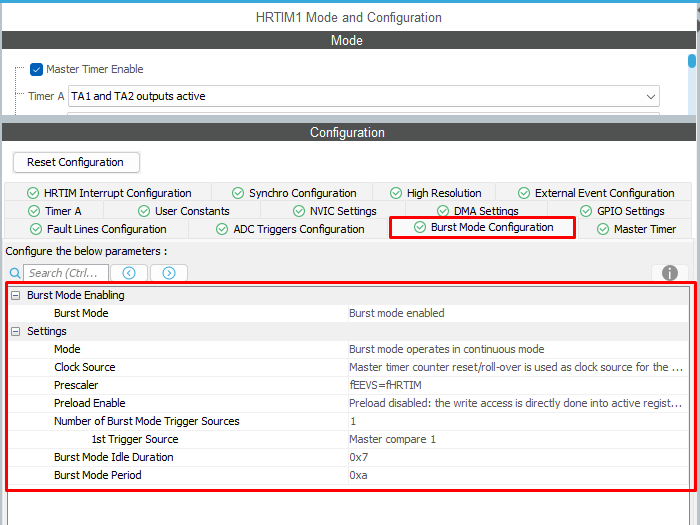The width and height of the screenshot is (700, 525).
Task: Go to next search result arrow
Action: tap(169, 273)
